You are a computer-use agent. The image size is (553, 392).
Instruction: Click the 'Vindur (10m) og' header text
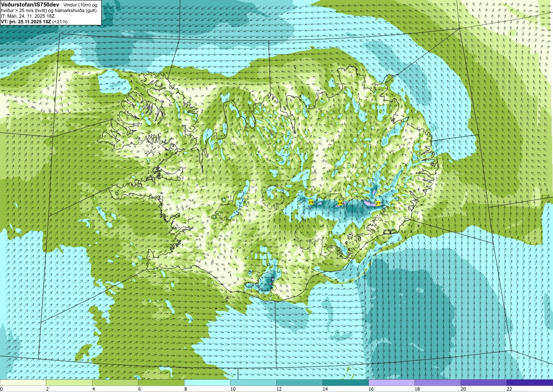80,5
